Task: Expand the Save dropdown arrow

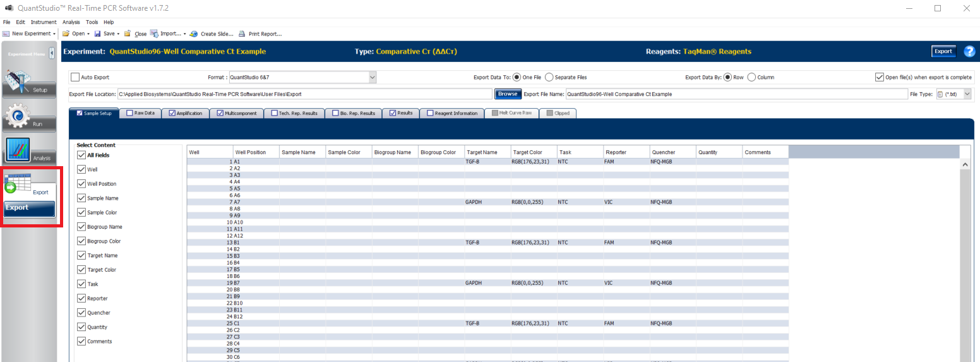Action: (x=118, y=33)
